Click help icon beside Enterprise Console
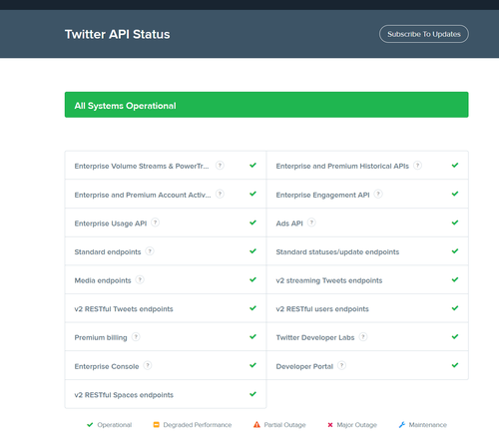Viewport: 499px width, 448px height. pyautogui.click(x=148, y=365)
